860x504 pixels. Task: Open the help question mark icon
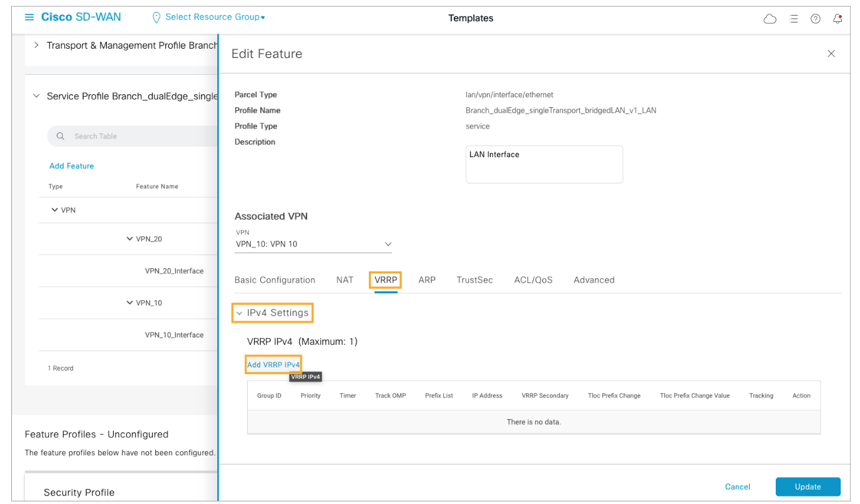pyautogui.click(x=816, y=19)
